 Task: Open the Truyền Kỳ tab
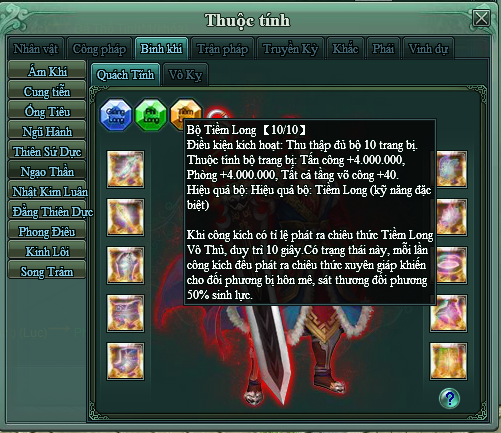pyautogui.click(x=290, y=49)
